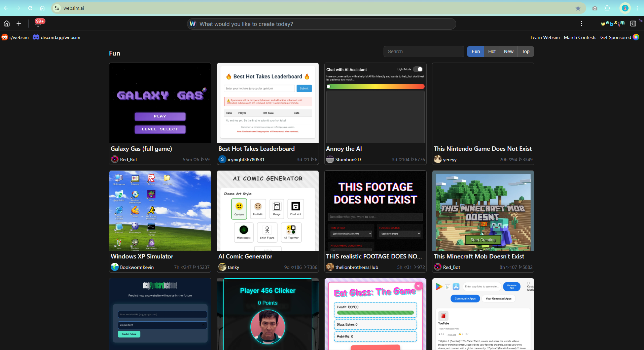Switch to the Hot tab
Screen dimensions: 644x350
coord(492,51)
